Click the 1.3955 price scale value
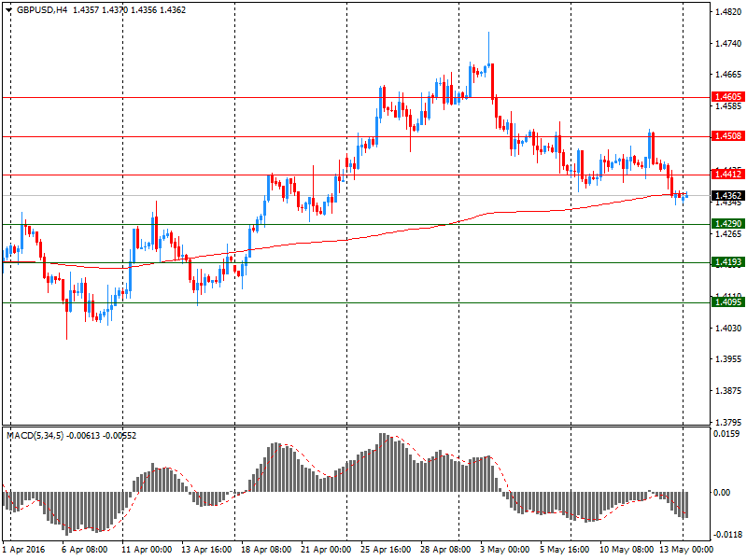This screenshot has width=747, height=560. 728,359
